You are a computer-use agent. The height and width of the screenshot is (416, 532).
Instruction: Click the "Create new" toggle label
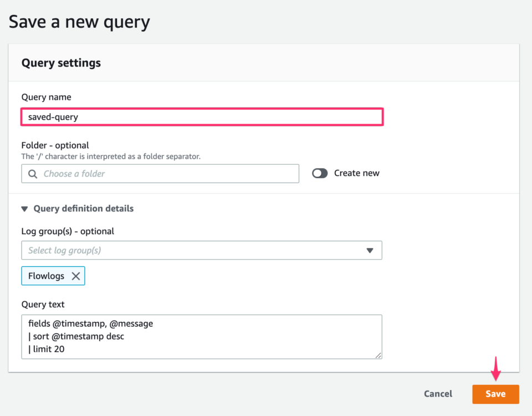356,173
